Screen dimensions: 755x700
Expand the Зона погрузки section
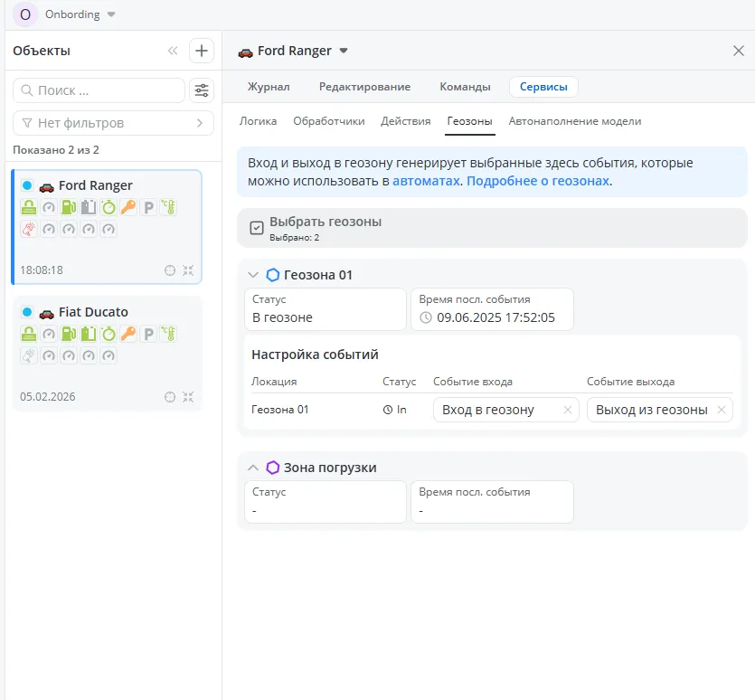point(253,468)
